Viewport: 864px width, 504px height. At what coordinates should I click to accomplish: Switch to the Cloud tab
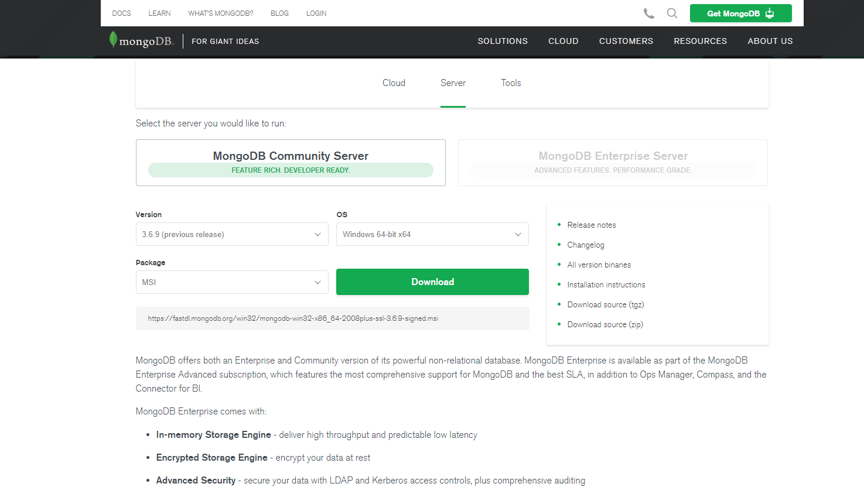394,83
